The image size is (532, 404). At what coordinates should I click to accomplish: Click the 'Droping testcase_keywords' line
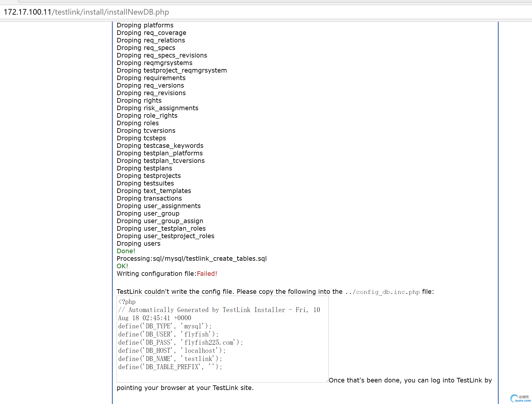click(x=160, y=146)
